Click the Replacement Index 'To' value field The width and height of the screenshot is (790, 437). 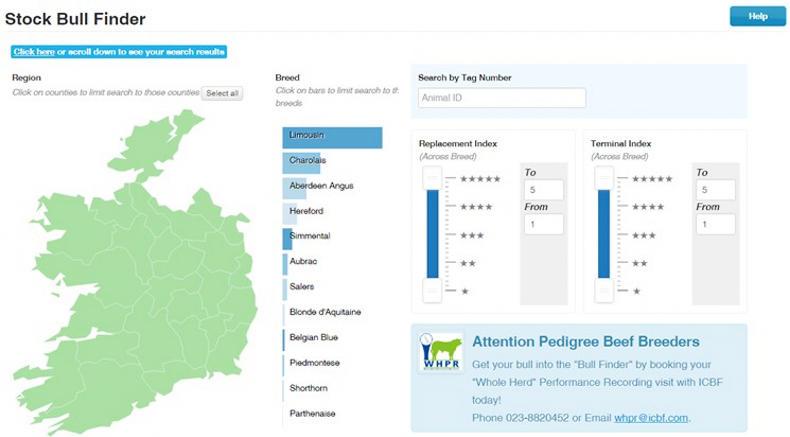click(543, 190)
